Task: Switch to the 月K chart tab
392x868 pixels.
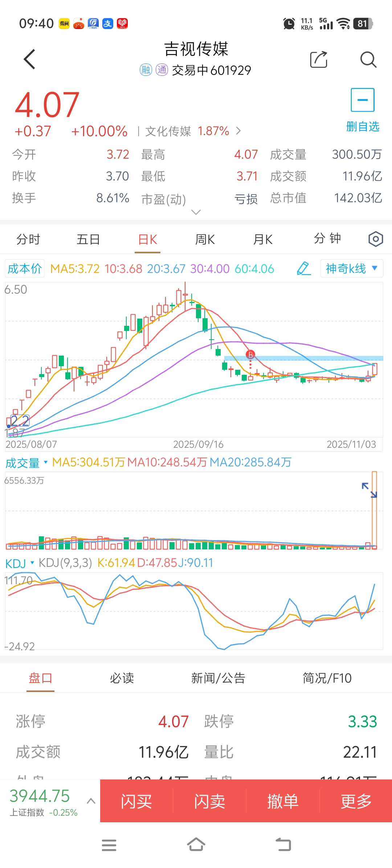Action: coord(263,239)
